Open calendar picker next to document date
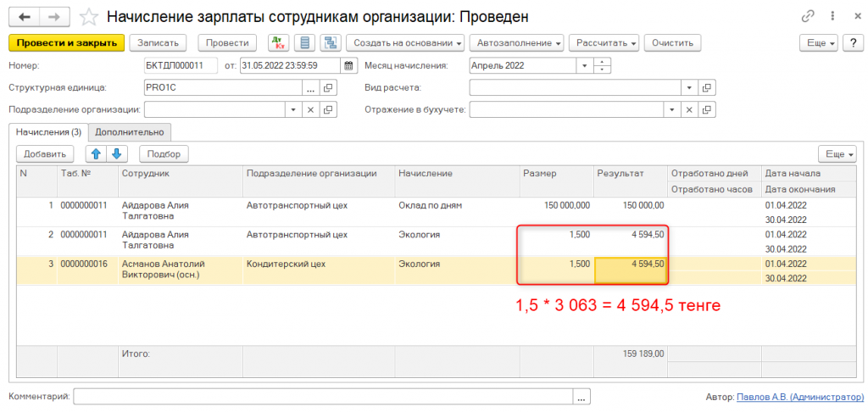The image size is (868, 412). point(348,65)
